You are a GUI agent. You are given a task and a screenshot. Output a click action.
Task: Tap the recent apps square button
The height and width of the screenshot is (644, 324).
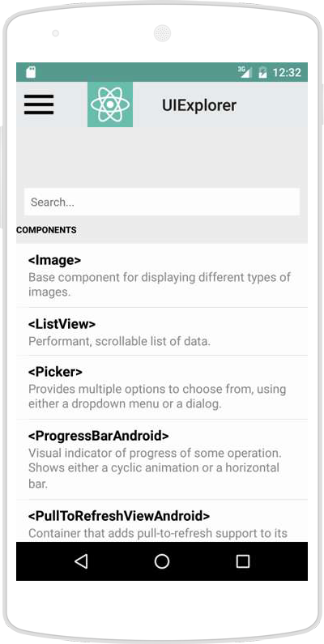coord(243,561)
